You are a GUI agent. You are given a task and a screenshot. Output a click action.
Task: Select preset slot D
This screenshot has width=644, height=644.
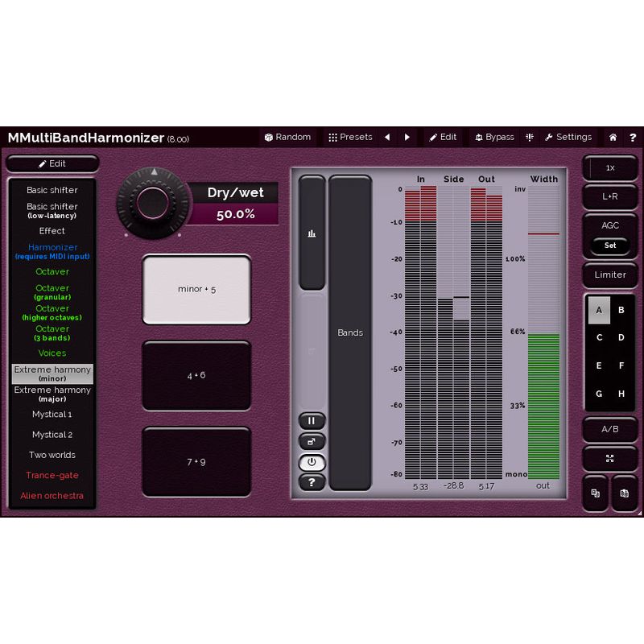[621, 337]
